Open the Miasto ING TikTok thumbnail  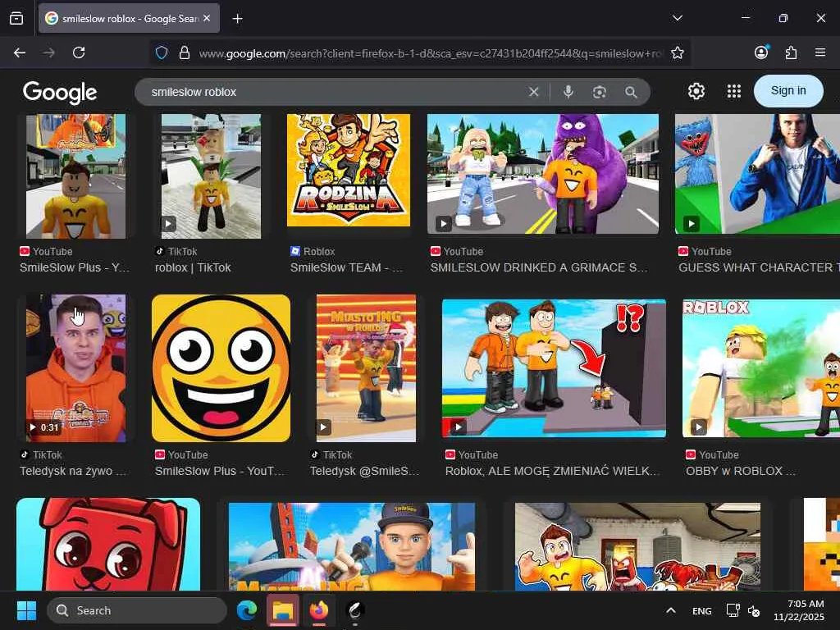pos(366,368)
